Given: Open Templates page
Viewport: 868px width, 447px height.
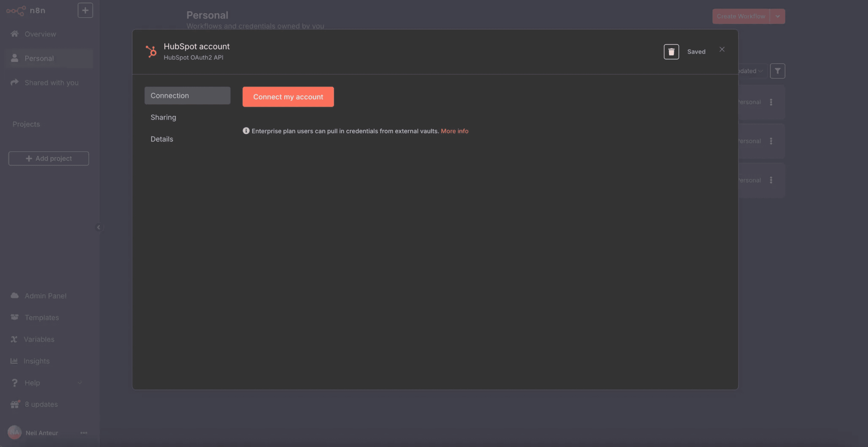Looking at the screenshot, I should pyautogui.click(x=42, y=317).
